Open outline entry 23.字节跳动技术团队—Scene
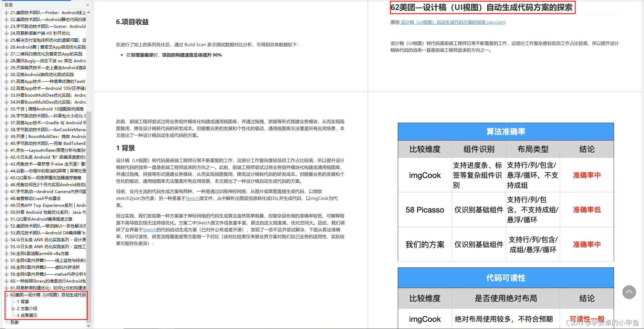This screenshot has height=329, width=644. pos(48,26)
